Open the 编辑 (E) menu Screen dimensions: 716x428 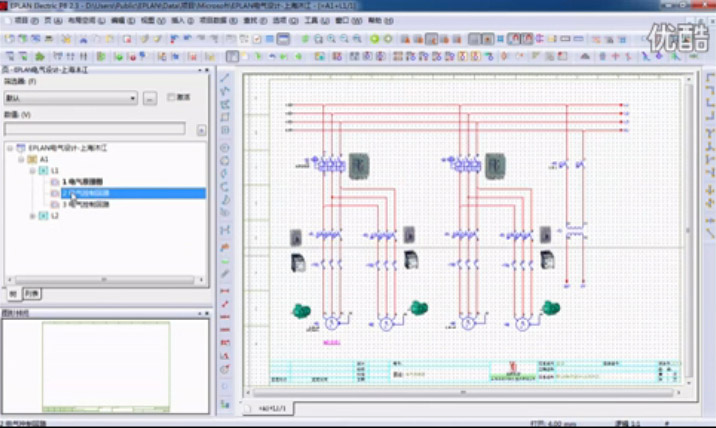[x=123, y=21]
